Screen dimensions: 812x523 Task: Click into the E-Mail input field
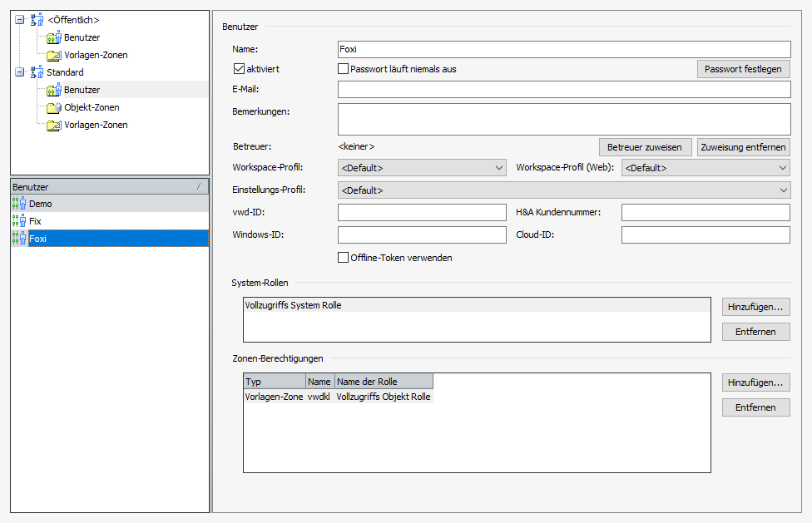click(563, 90)
